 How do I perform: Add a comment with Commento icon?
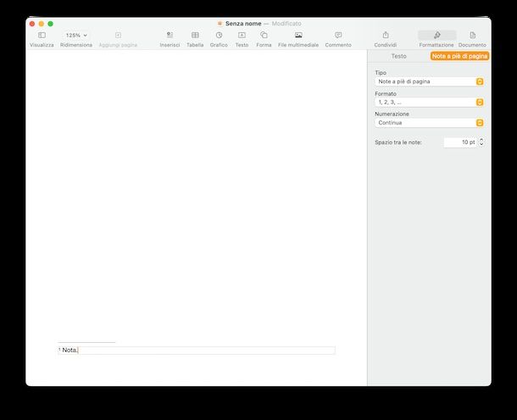(x=338, y=36)
